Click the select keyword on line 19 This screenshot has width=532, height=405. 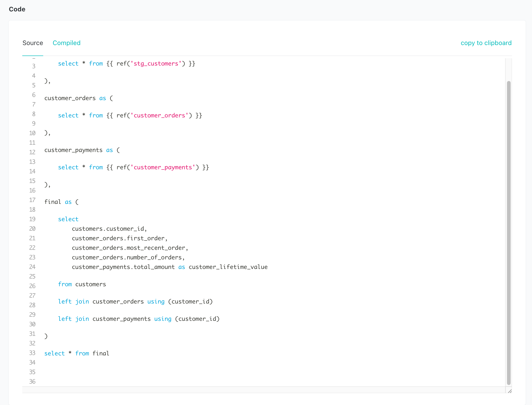68,219
